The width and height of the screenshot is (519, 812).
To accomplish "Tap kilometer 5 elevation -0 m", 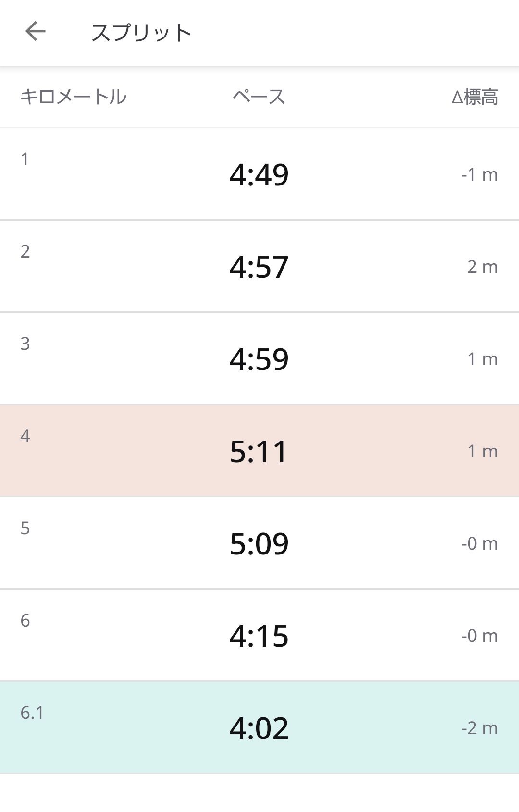I will 479,543.
